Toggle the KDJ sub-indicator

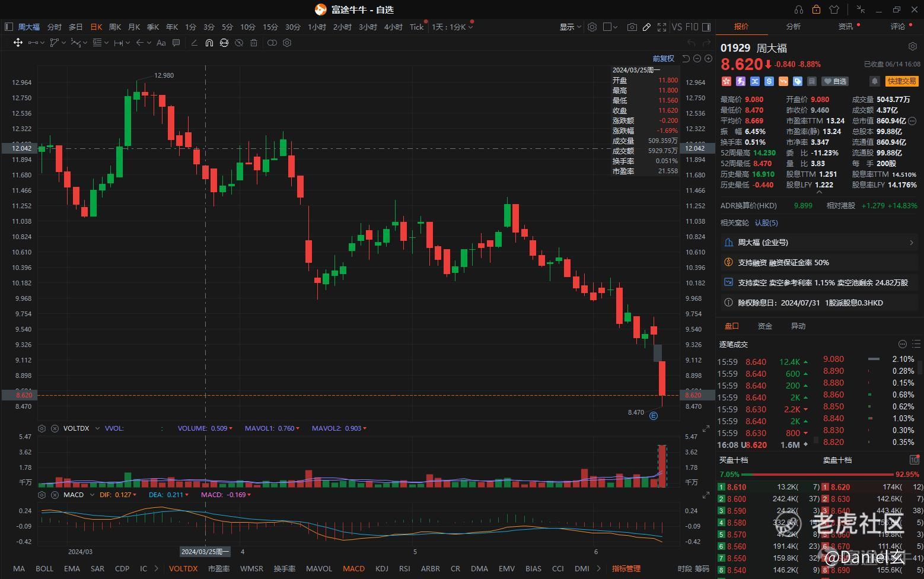[x=381, y=568]
